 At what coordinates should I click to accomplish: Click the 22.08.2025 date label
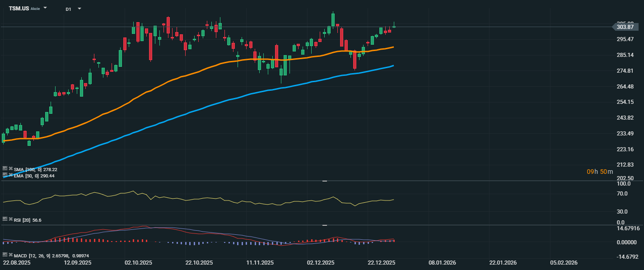tap(17, 262)
